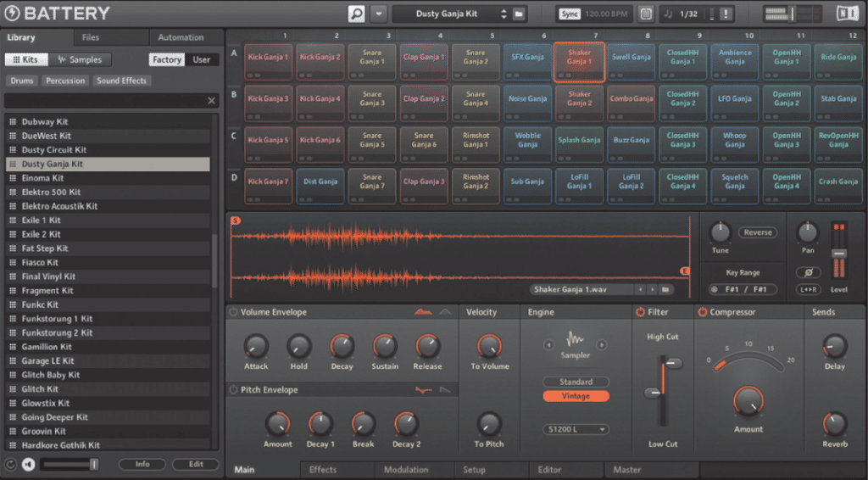This screenshot has width=868, height=480.
Task: Click the exclamation panic icon in header
Action: [x=726, y=14]
